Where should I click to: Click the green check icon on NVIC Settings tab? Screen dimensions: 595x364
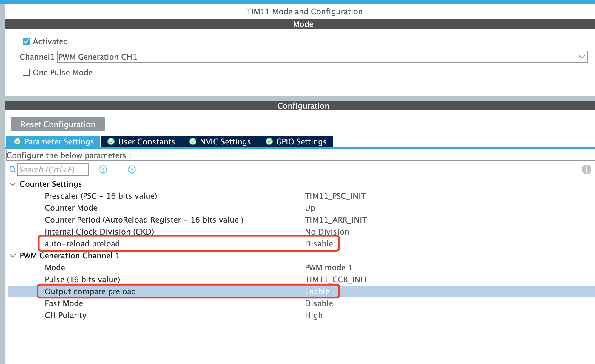pos(192,142)
